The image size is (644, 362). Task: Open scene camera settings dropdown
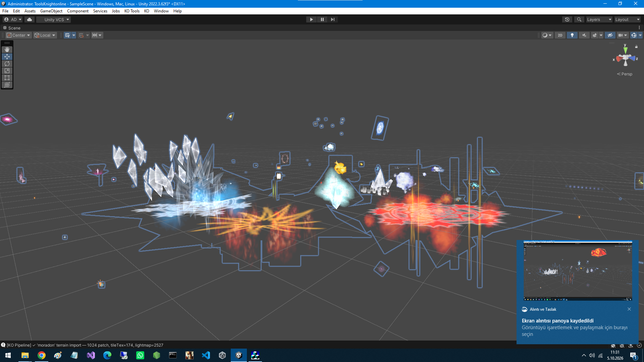(x=623, y=35)
